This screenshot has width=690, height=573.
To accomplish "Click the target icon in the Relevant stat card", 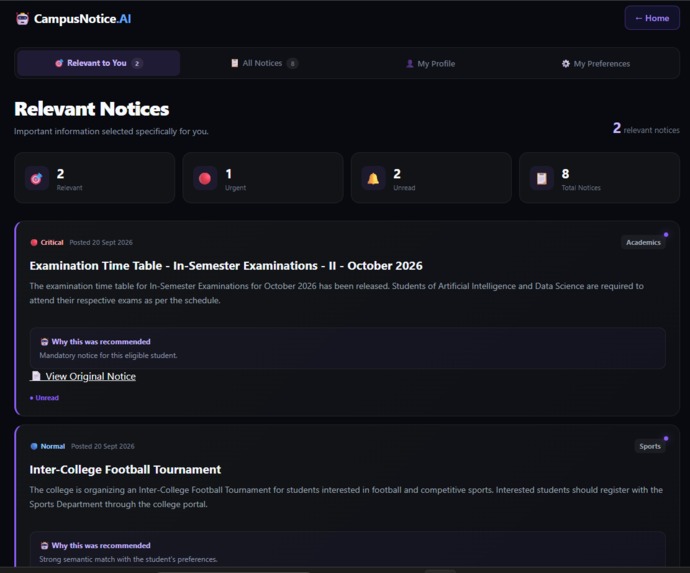I will click(x=37, y=178).
